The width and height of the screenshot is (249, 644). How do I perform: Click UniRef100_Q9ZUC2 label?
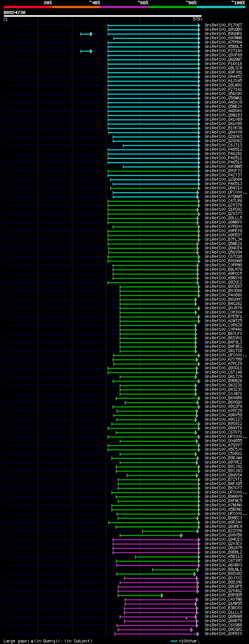(223, 282)
